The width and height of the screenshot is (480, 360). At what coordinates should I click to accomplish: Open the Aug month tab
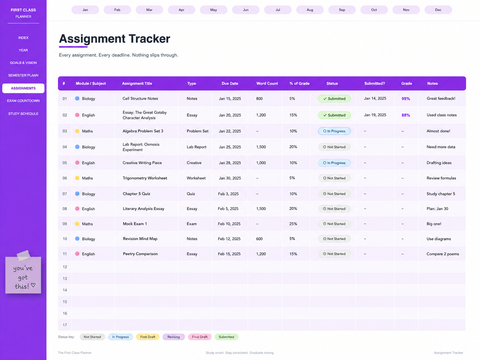pos(310,10)
